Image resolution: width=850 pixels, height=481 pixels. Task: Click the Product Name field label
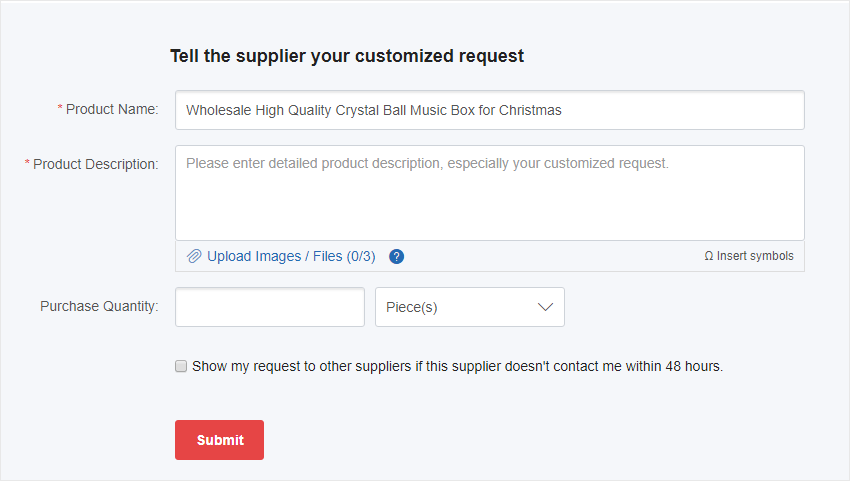coord(112,109)
